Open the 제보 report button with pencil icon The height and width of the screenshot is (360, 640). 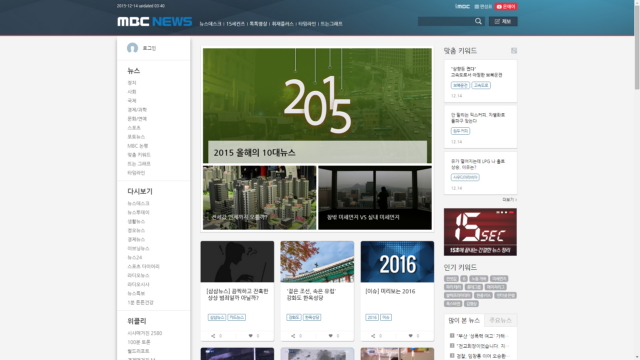[503, 21]
